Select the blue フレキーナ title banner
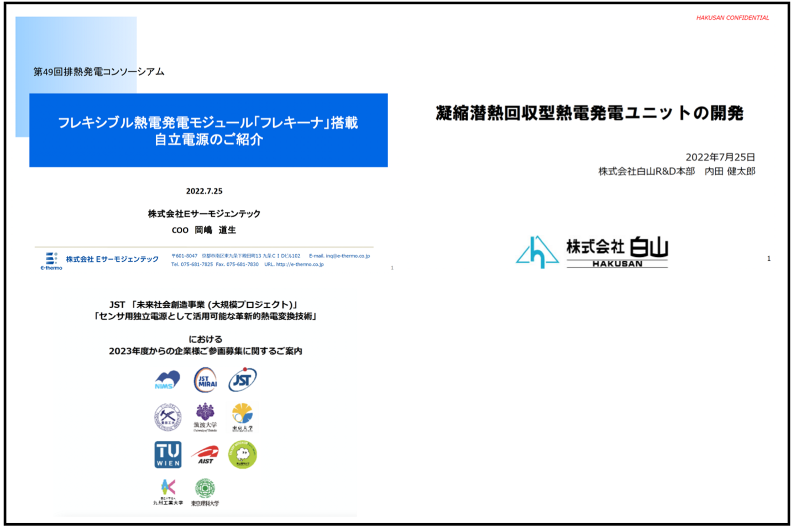Viewport: 796px width, 532px height. click(x=208, y=130)
